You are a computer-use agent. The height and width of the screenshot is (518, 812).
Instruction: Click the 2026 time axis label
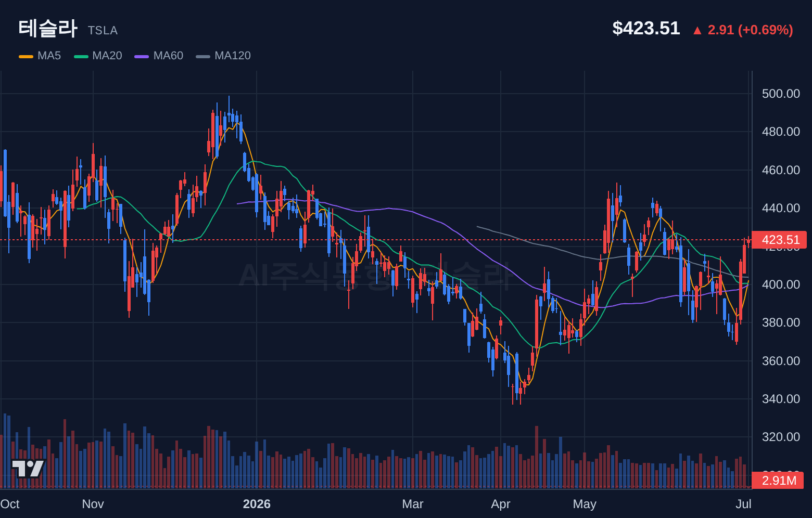257,504
